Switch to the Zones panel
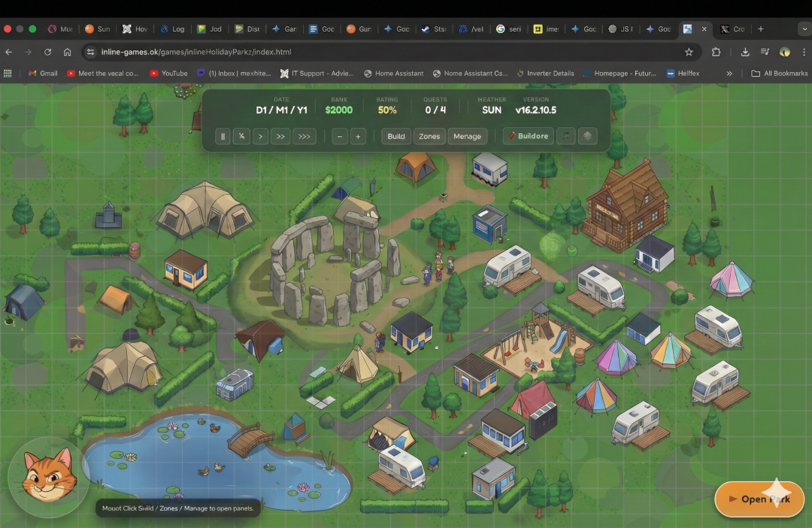Viewport: 812px width, 528px height. click(429, 136)
